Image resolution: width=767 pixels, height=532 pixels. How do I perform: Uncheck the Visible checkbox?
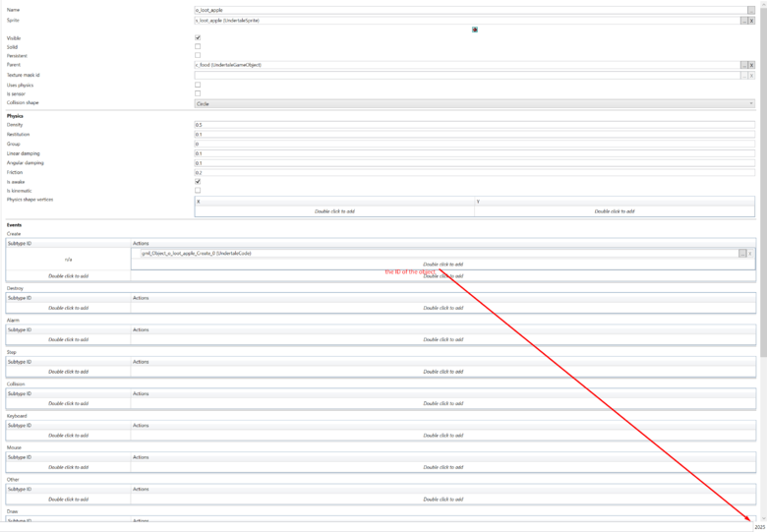tap(198, 38)
